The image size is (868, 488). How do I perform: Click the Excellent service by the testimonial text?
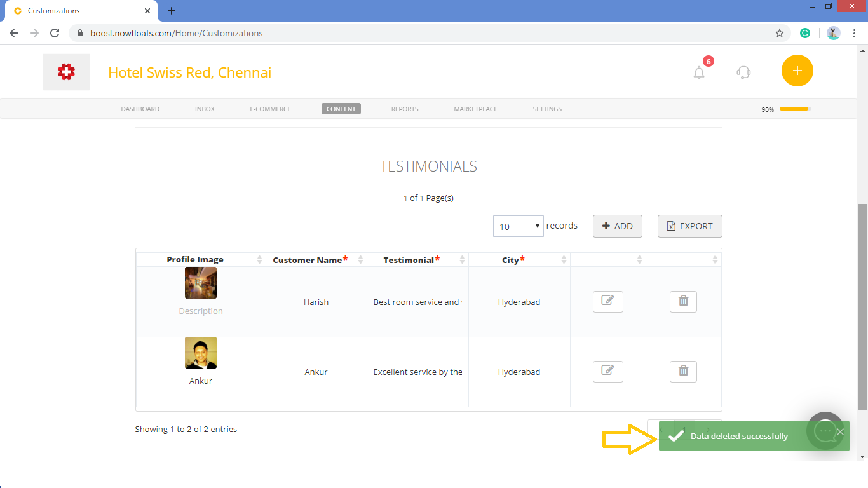pyautogui.click(x=417, y=372)
